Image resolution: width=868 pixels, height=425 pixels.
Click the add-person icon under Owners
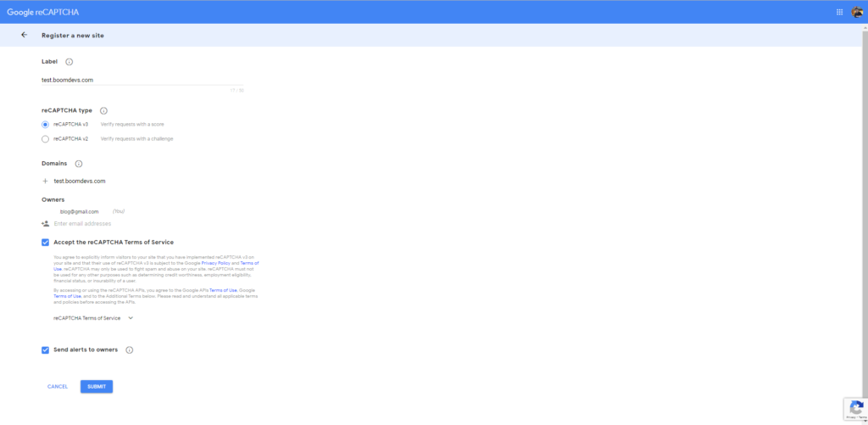[x=46, y=223]
